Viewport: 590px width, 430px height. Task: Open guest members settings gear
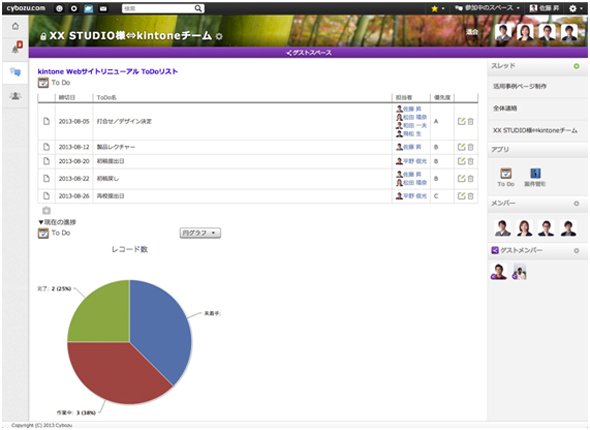pos(576,251)
